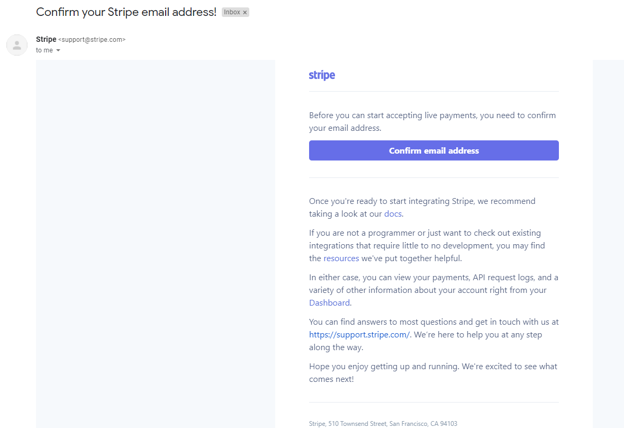The height and width of the screenshot is (428, 624).
Task: Open the resources link
Action: pyautogui.click(x=341, y=258)
